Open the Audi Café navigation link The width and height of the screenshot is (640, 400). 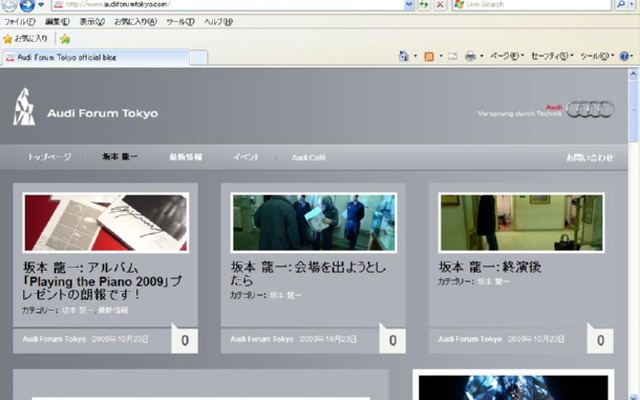pyautogui.click(x=309, y=157)
